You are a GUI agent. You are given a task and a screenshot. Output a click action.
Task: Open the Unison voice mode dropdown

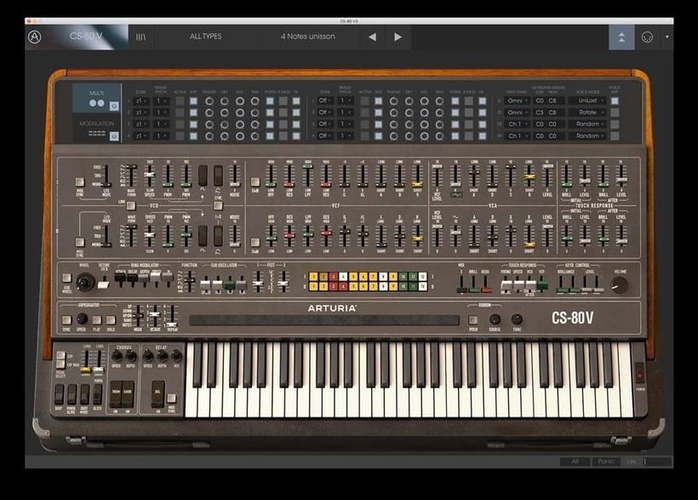(588, 101)
